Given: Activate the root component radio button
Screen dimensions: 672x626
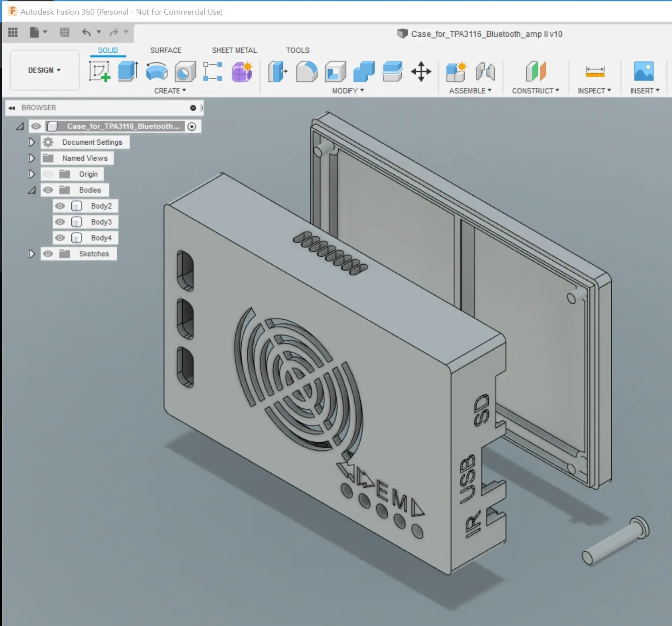Looking at the screenshot, I should (192, 127).
